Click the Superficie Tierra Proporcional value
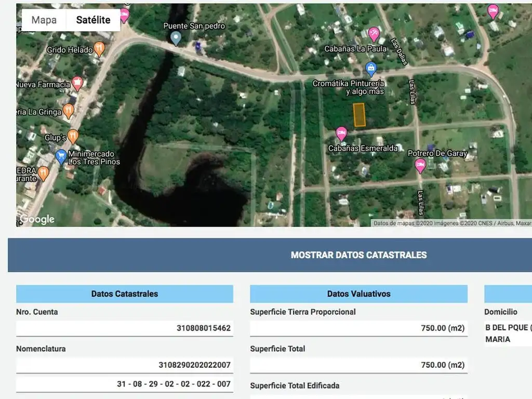Viewport: 532px width, 399px height. click(358, 328)
